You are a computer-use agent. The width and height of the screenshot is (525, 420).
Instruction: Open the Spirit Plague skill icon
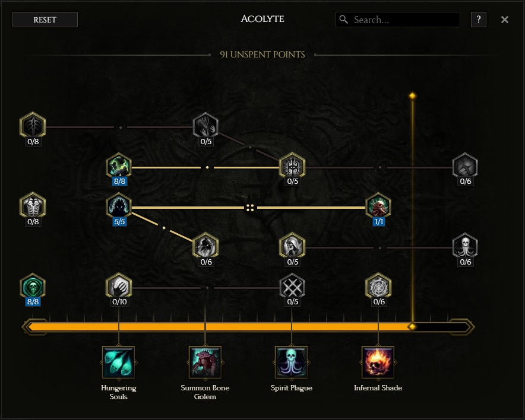pos(291,362)
